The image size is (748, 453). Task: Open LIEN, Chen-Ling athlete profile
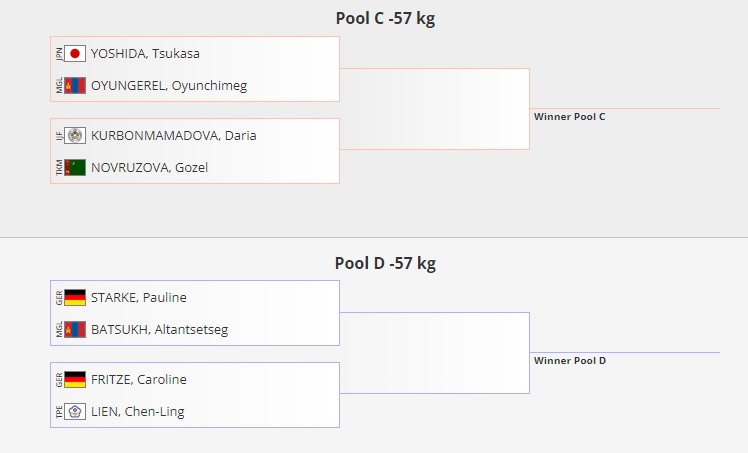[138, 412]
